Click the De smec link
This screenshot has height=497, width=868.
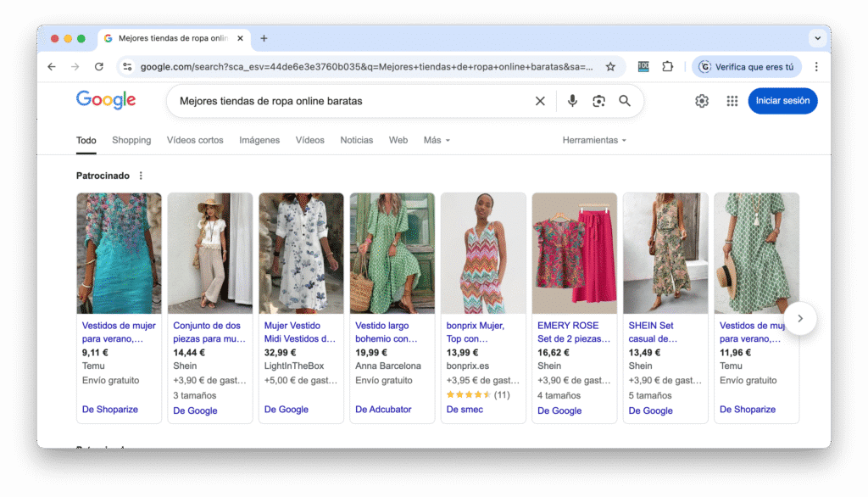(465, 410)
